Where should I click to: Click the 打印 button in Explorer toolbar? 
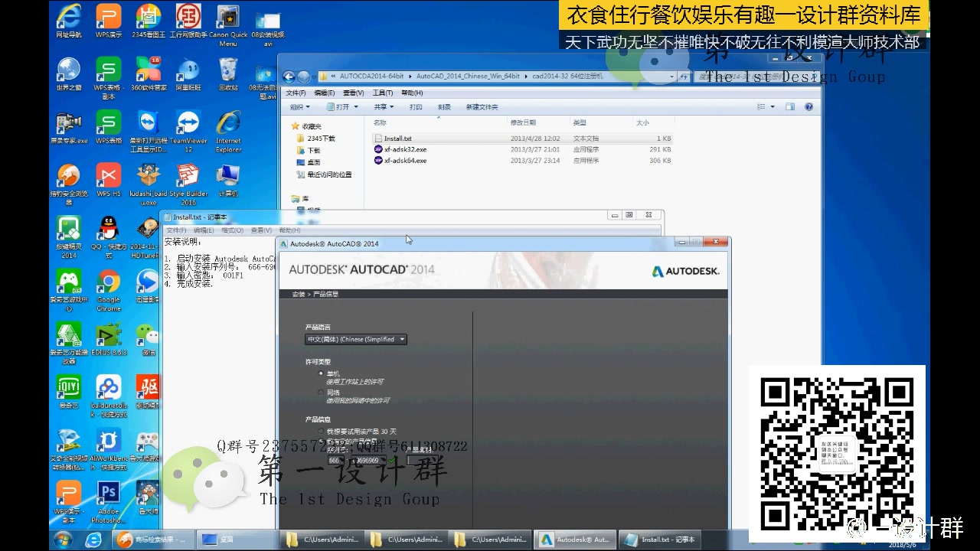point(416,107)
